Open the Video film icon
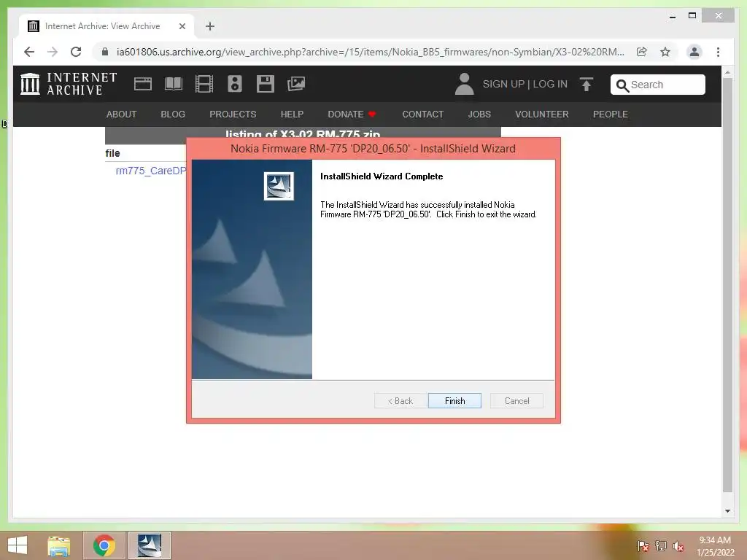Image resolution: width=747 pixels, height=560 pixels. [204, 84]
